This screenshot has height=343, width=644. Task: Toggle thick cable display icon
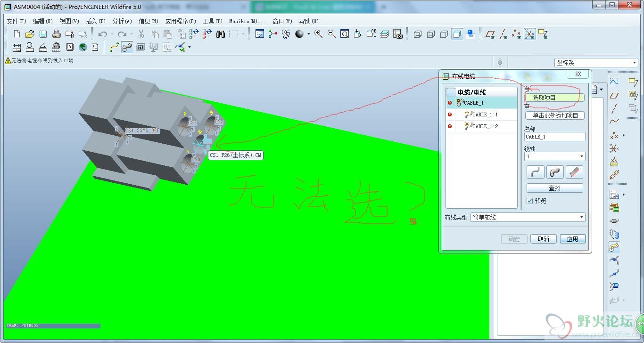coord(127,47)
